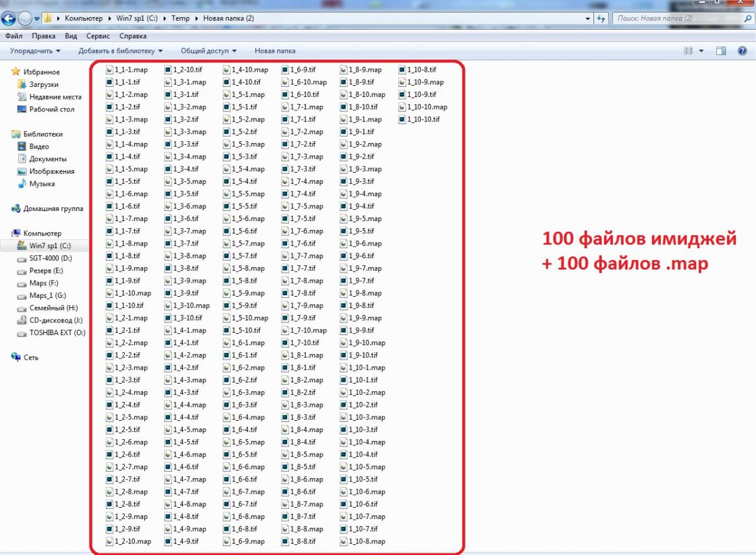756x555 pixels.
Task: Click the file icon of 1_1-1.map
Action: [110, 70]
